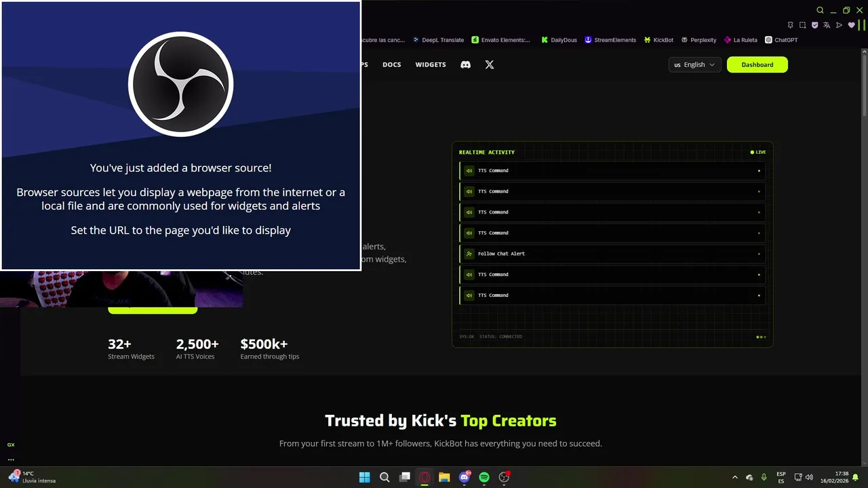
Task: Click the LIVE status indicator
Action: point(758,152)
